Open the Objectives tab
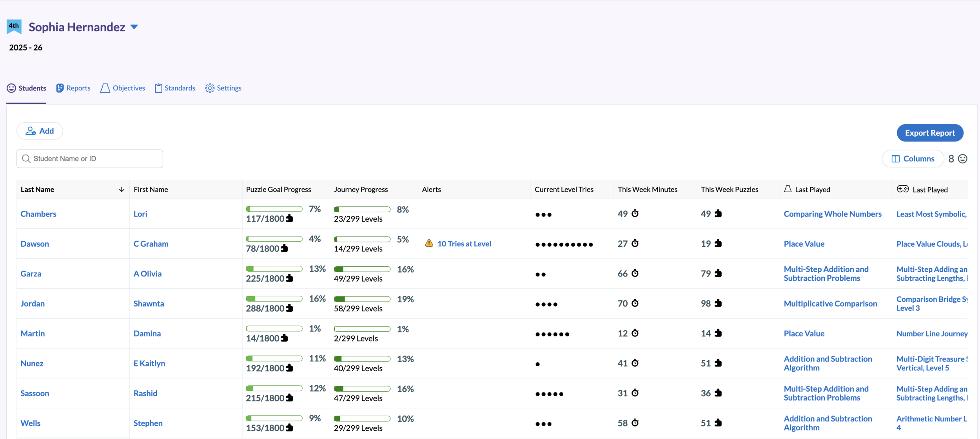Image resolution: width=980 pixels, height=439 pixels. click(123, 88)
